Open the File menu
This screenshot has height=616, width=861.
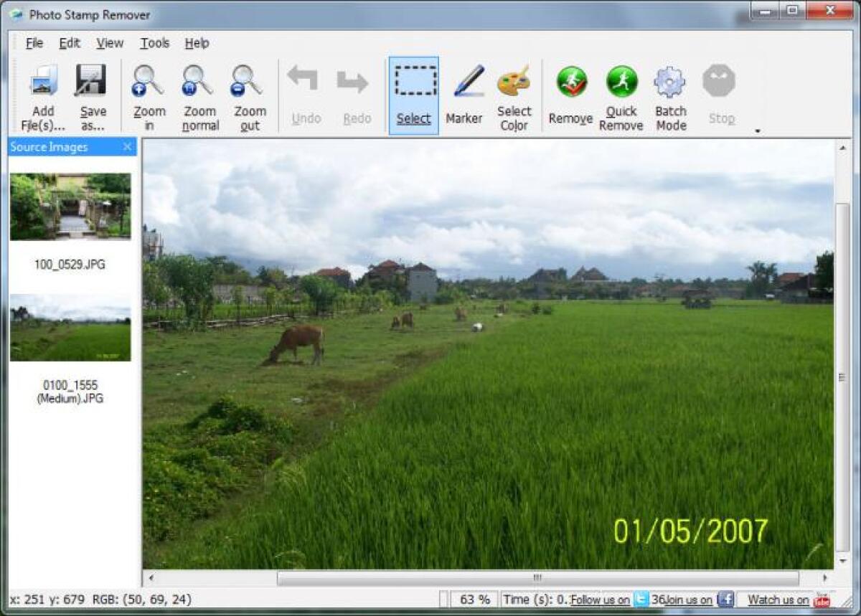point(33,43)
